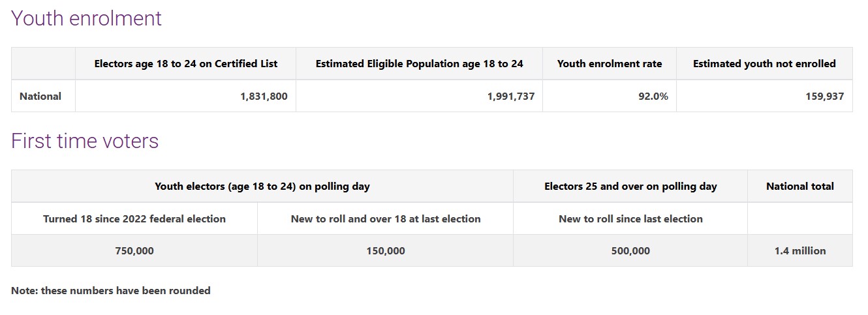The image size is (868, 315).
Task: Click 'New to roll since last election' subheader
Action: (x=630, y=219)
